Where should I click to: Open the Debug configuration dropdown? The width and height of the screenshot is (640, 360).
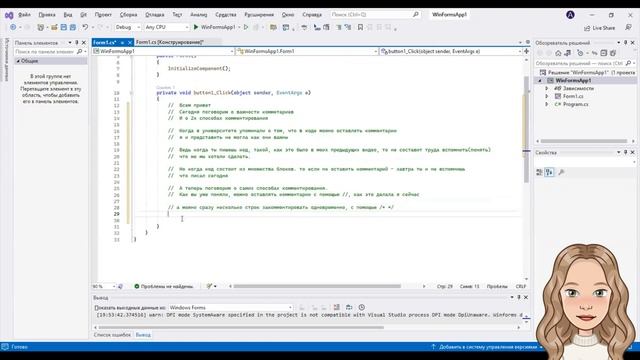point(127,27)
